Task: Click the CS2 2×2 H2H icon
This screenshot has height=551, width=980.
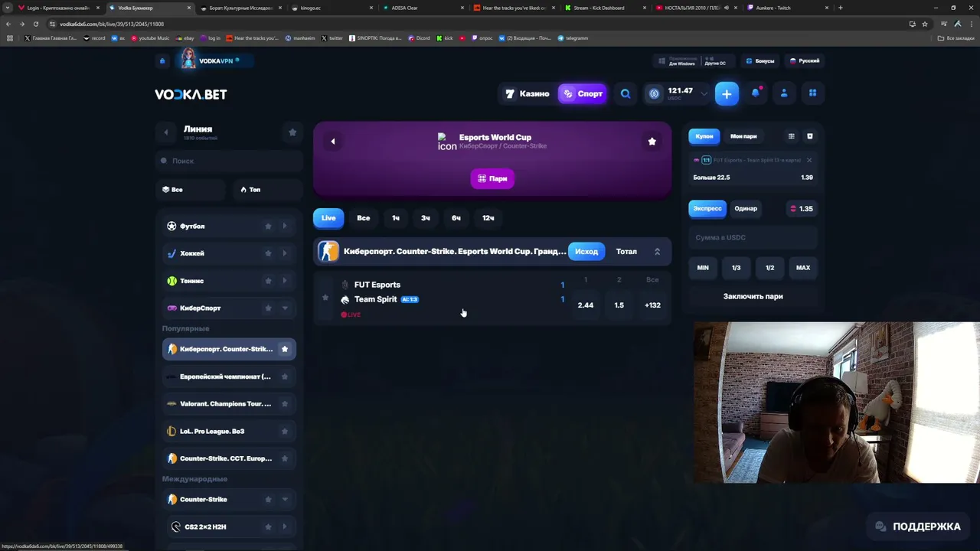Action: [176, 527]
